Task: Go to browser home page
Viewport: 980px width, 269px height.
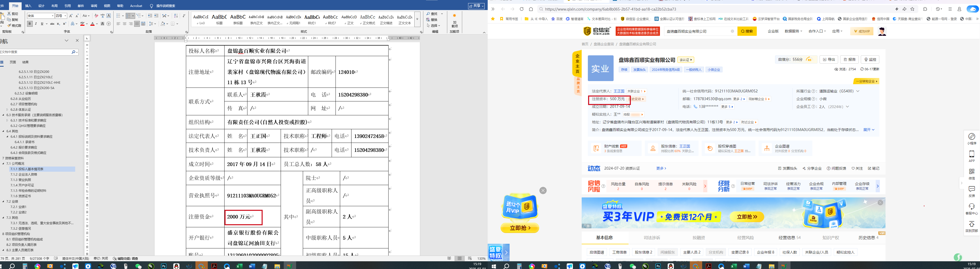Action: pyautogui.click(x=531, y=9)
